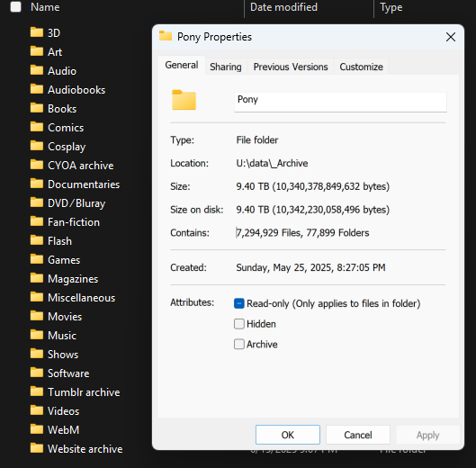Tick the select-all checkbox beside Name header
The width and height of the screenshot is (476, 468).
(16, 7)
